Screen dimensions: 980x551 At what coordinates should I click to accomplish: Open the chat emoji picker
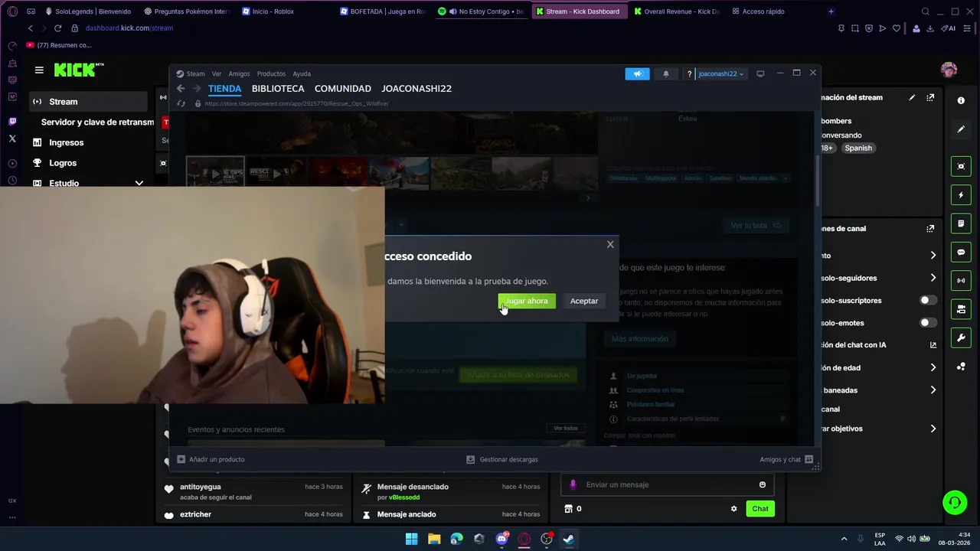[x=762, y=484]
